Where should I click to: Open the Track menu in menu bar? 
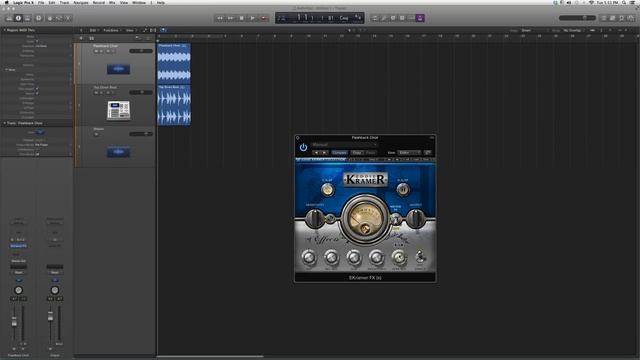(64, 2)
